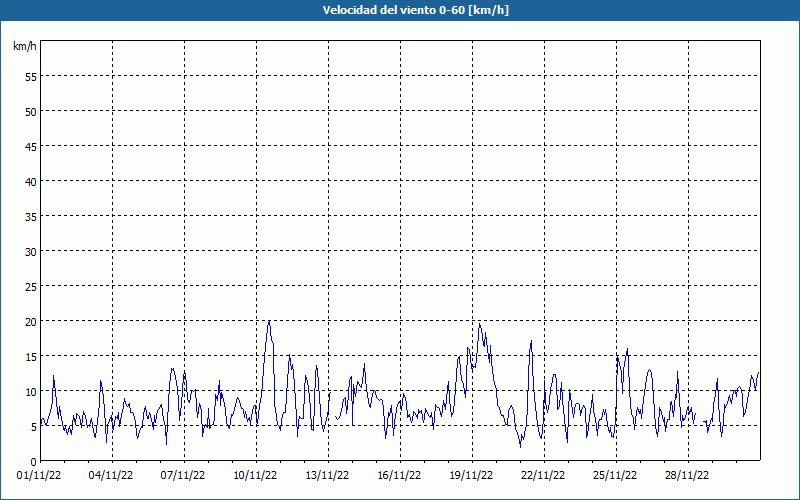
Task: Click the 'km/h' axis unit label
Action: pos(24,46)
